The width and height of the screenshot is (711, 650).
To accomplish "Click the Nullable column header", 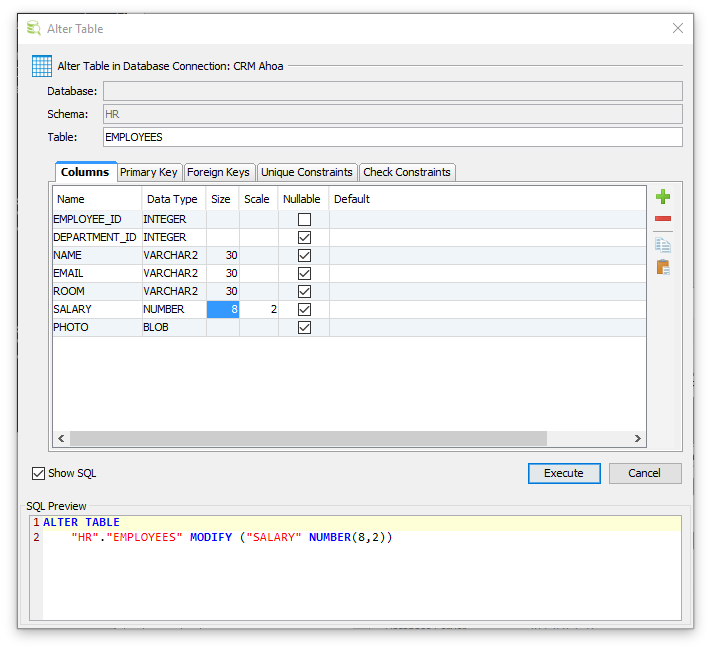I will [x=303, y=199].
